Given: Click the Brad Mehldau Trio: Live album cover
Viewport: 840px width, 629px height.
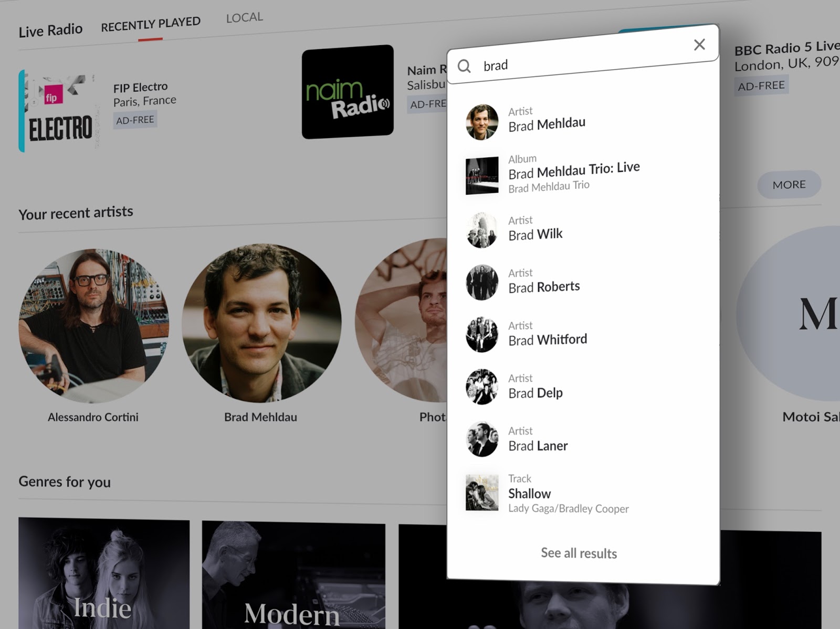Looking at the screenshot, I should [482, 176].
